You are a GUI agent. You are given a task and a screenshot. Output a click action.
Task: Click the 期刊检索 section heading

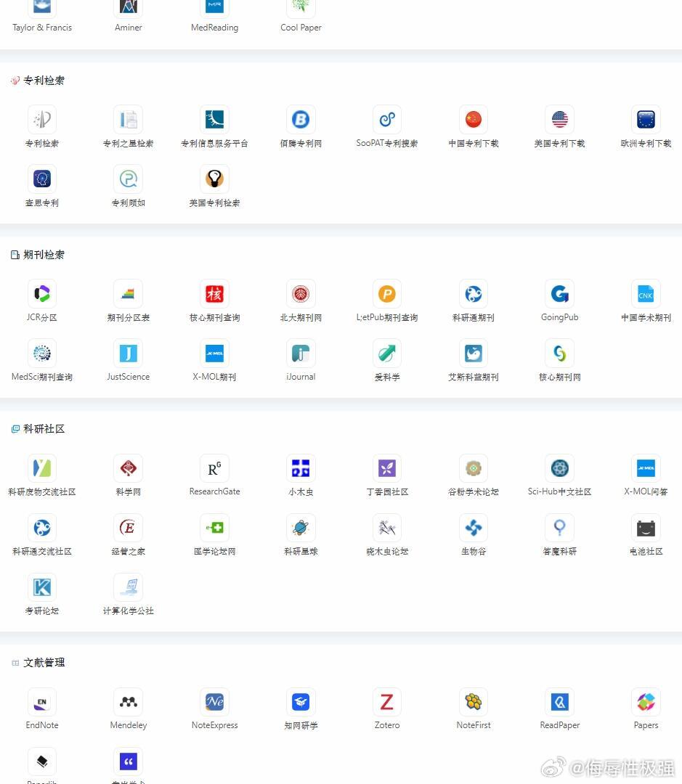pos(44,255)
